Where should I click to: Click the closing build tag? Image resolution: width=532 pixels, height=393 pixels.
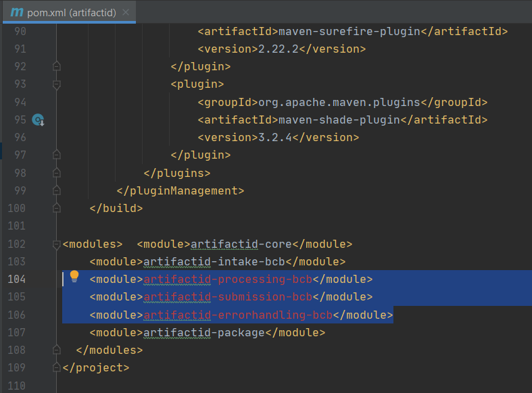pyautogui.click(x=116, y=209)
